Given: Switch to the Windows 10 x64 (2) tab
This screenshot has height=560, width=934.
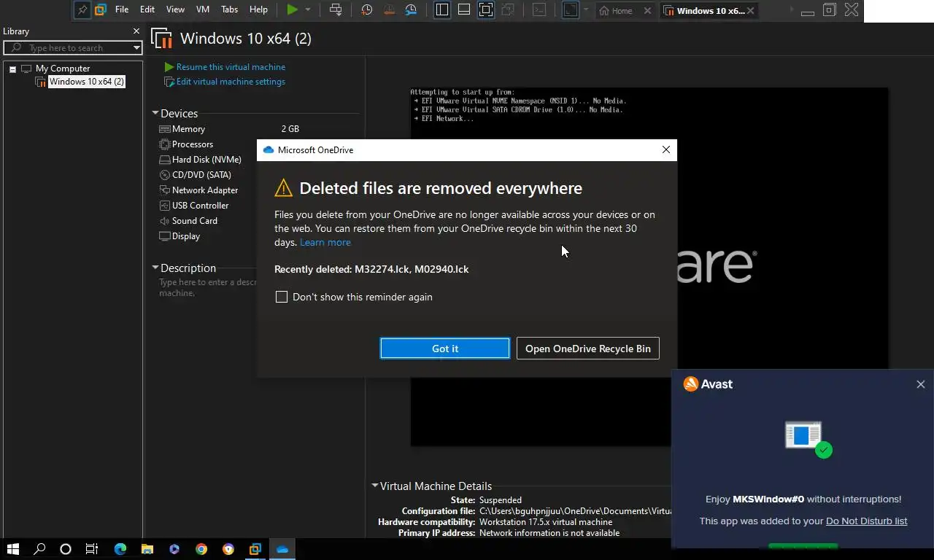Looking at the screenshot, I should [x=704, y=11].
